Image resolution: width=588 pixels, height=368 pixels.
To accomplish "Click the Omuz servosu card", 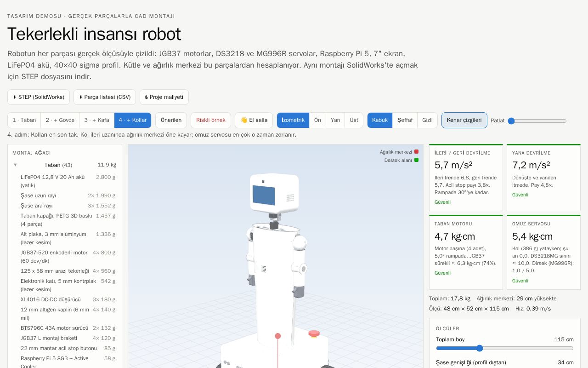I will (x=543, y=252).
